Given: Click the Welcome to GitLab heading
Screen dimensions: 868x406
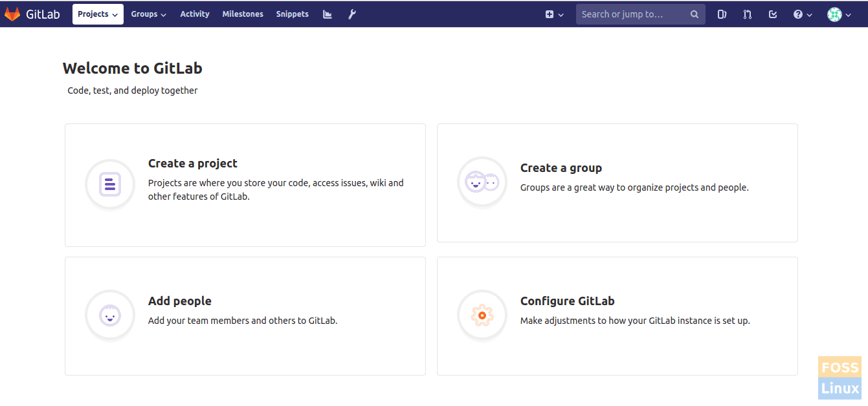Looking at the screenshot, I should 133,68.
